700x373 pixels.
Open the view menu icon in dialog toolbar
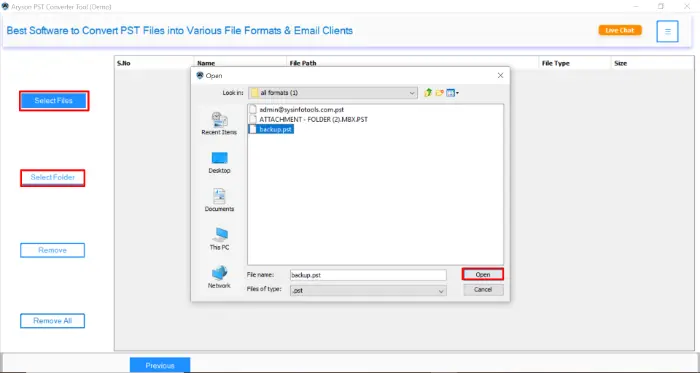452,93
